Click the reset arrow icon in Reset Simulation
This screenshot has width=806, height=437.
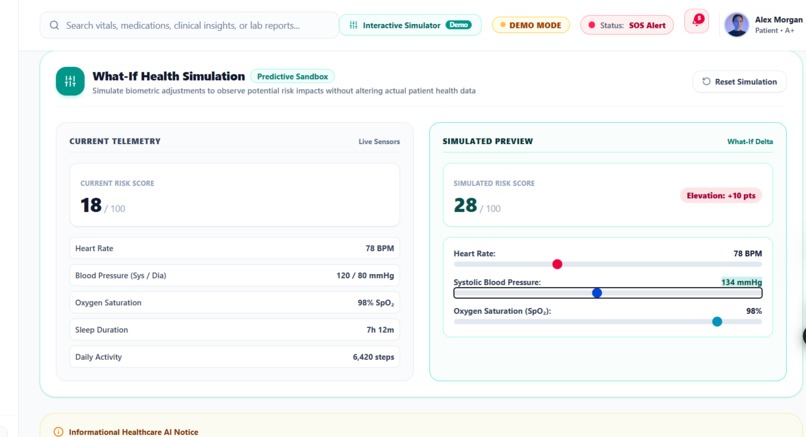point(706,81)
